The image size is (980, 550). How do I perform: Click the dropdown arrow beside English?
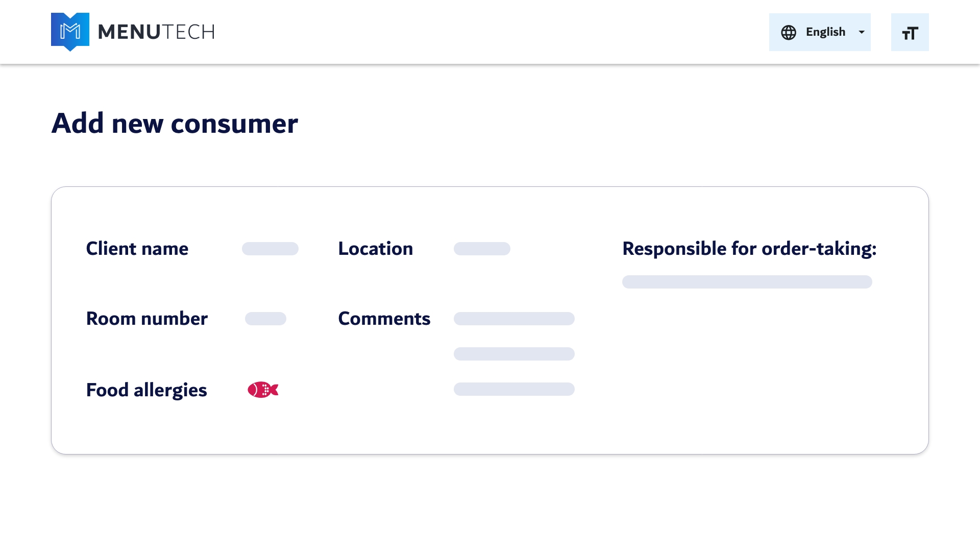862,32
